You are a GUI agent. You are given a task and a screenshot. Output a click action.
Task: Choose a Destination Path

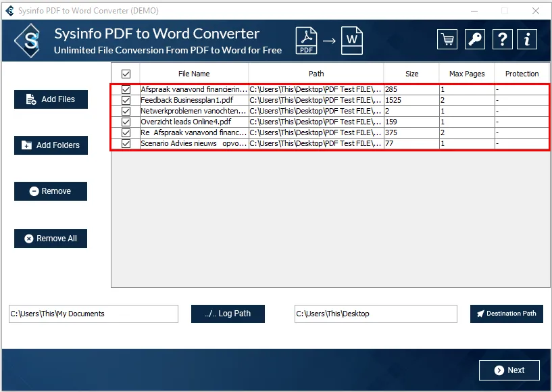[x=506, y=314]
